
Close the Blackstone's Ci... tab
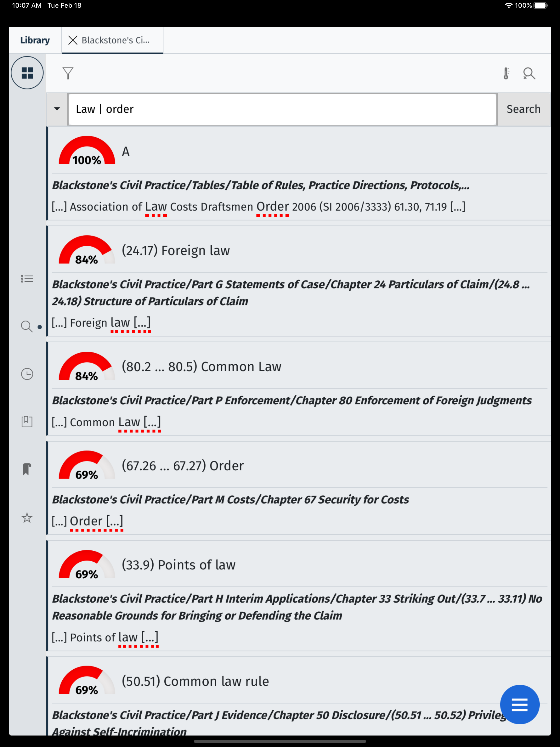73,40
